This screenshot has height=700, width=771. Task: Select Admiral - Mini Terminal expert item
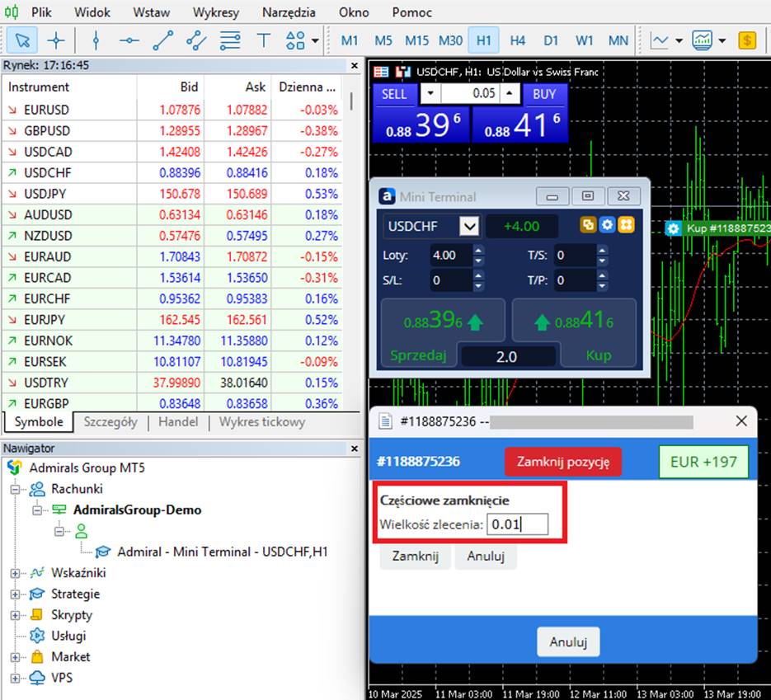[x=223, y=552]
